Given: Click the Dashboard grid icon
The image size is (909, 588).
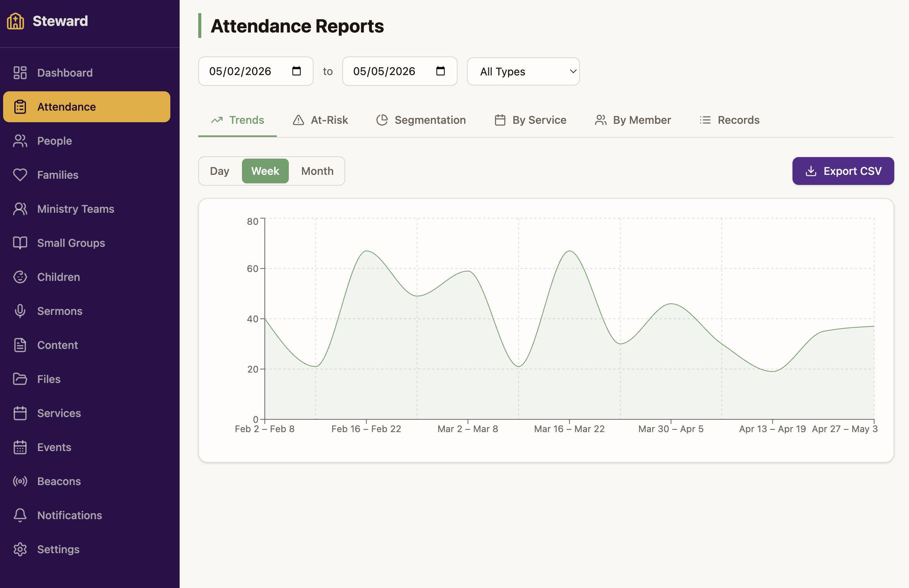Looking at the screenshot, I should coord(20,73).
